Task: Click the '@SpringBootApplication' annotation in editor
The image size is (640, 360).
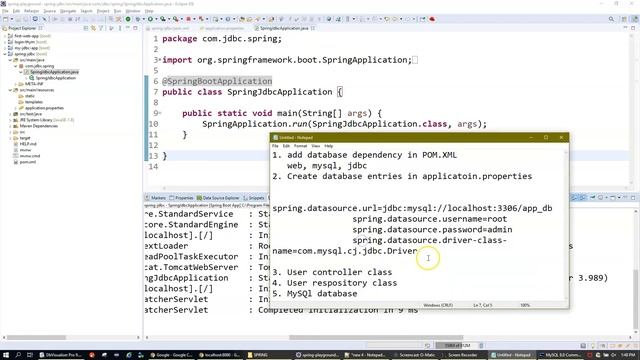Action: tap(217, 81)
